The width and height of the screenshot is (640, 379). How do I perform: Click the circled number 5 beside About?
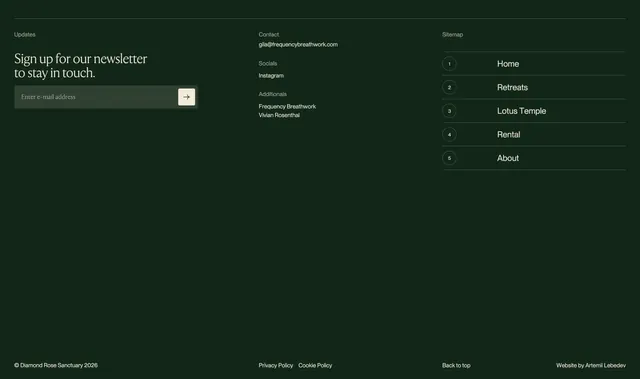449,158
